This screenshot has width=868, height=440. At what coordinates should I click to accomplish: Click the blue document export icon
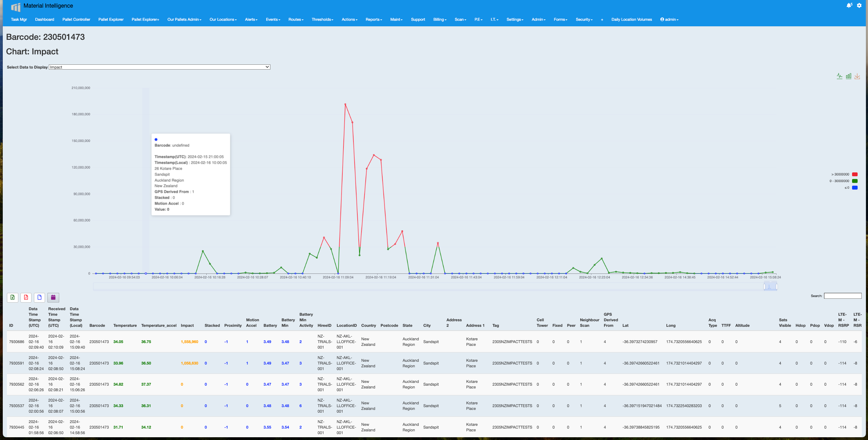tap(39, 297)
